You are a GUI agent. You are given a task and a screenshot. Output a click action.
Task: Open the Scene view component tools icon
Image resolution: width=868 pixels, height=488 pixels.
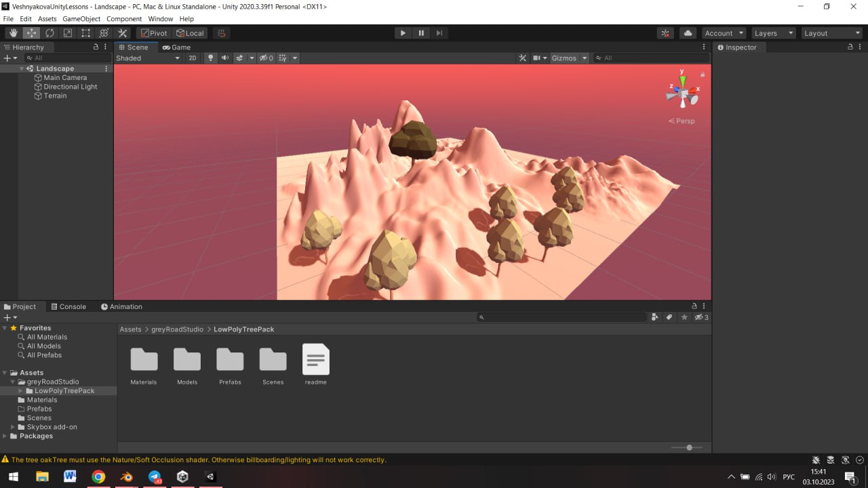(x=523, y=58)
